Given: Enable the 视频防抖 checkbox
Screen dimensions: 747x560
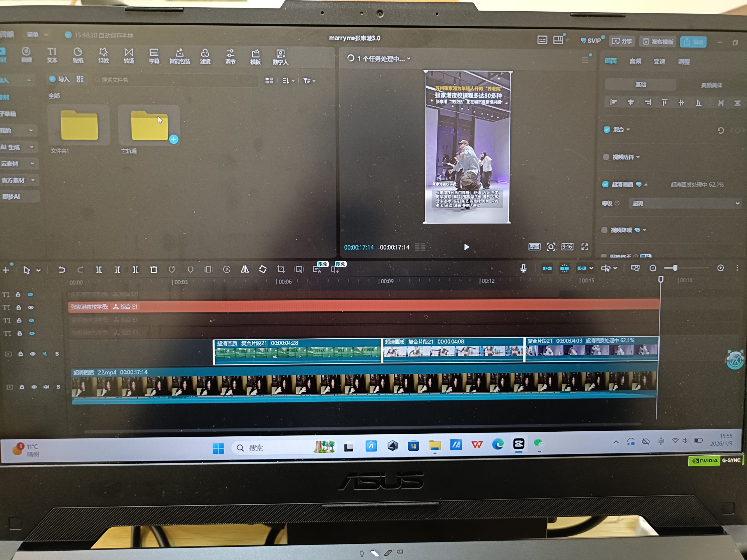Looking at the screenshot, I should 606,157.
